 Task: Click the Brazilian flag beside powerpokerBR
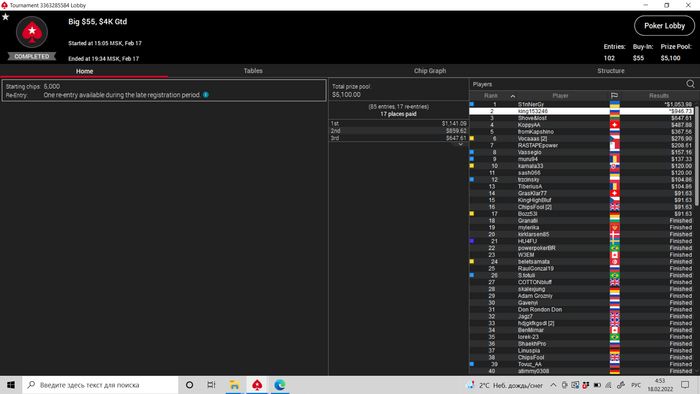[x=615, y=248]
